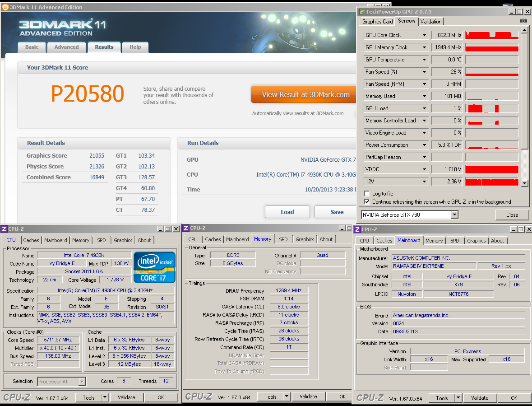Open the NVIDIA GeForce GTX 780 device dropdown

click(454, 215)
